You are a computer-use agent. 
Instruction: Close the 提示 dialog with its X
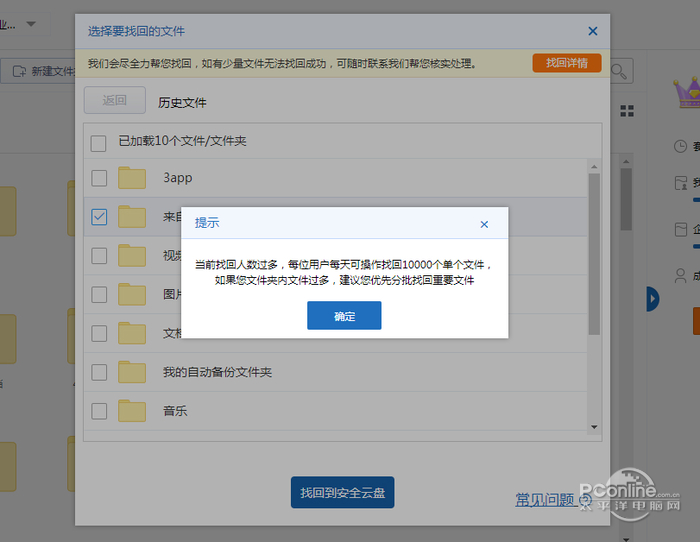point(484,224)
